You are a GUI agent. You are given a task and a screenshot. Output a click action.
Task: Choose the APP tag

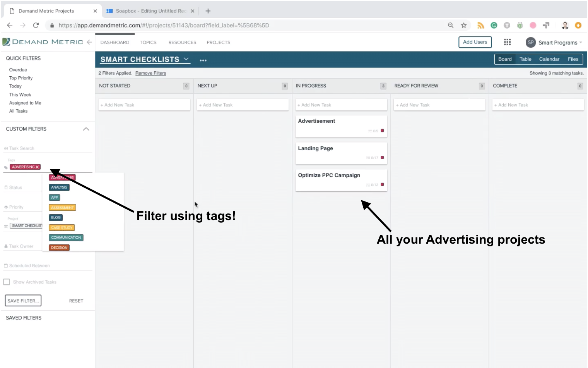point(55,198)
